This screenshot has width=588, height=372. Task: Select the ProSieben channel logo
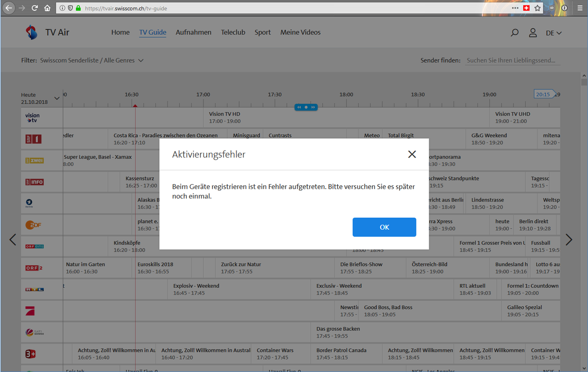pyautogui.click(x=30, y=311)
